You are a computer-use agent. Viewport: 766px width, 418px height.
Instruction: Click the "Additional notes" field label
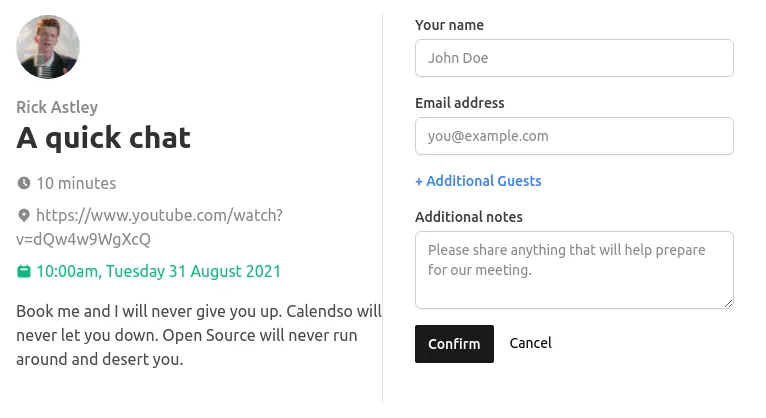pos(468,217)
